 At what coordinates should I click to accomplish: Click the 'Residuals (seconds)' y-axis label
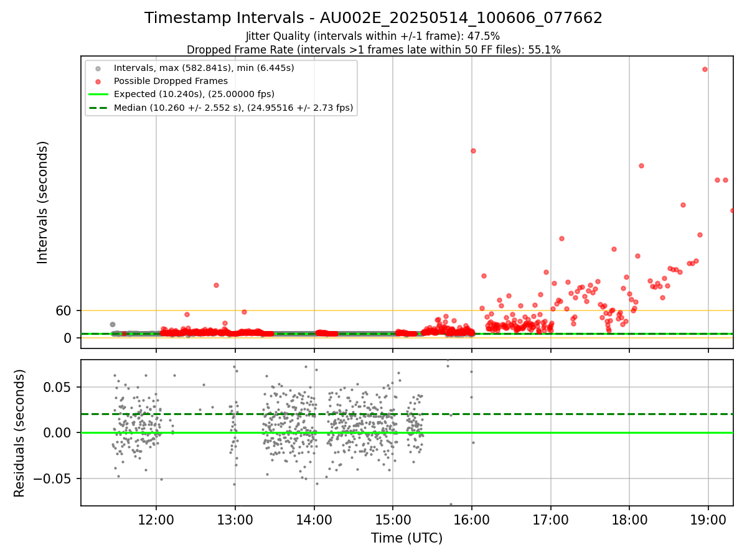[20, 433]
